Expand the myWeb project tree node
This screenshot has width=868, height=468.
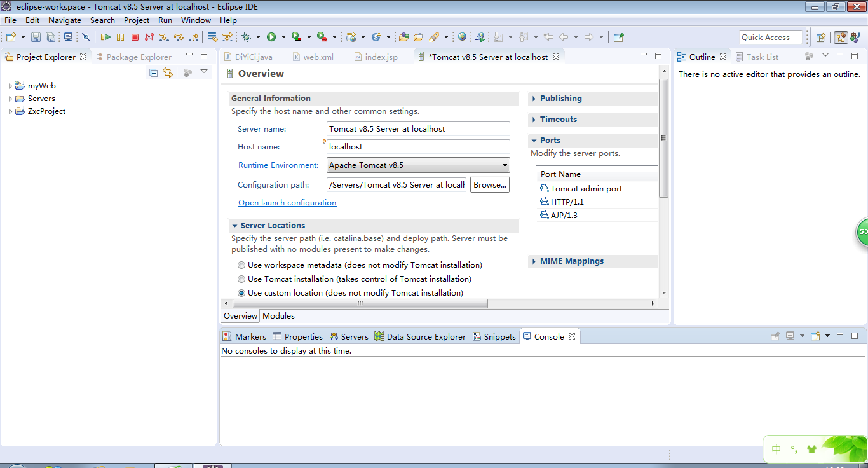tap(10, 86)
